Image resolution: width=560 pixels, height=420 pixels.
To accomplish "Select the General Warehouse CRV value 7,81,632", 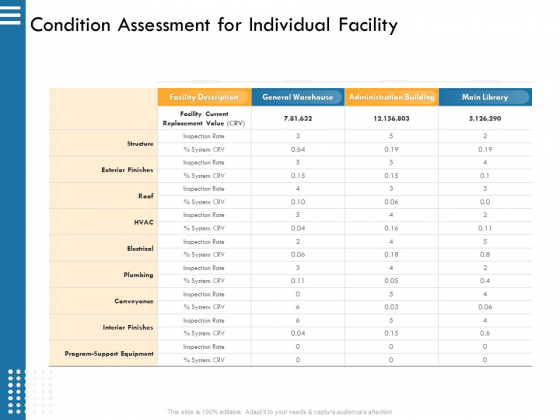I will click(298, 119).
